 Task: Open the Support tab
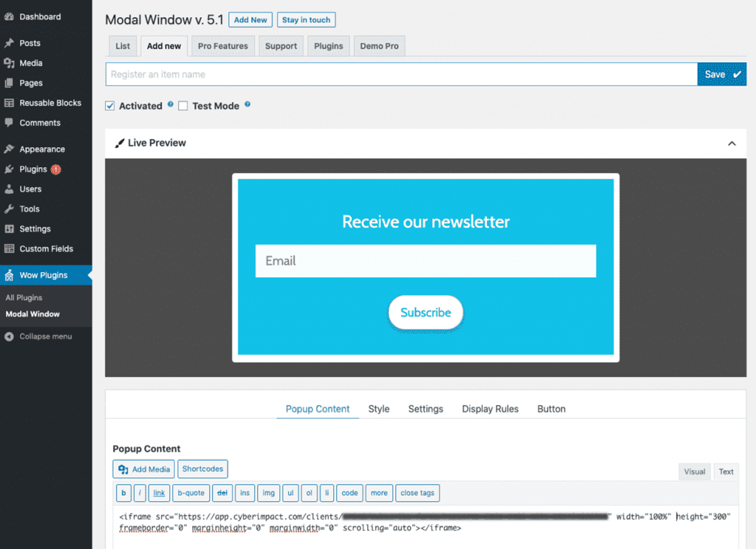pos(281,46)
